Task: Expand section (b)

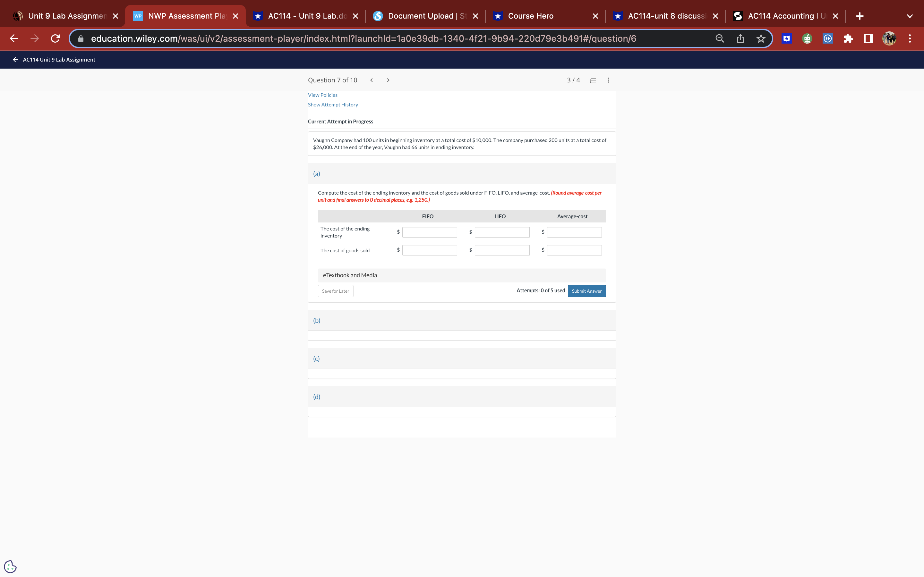Action: (x=317, y=321)
